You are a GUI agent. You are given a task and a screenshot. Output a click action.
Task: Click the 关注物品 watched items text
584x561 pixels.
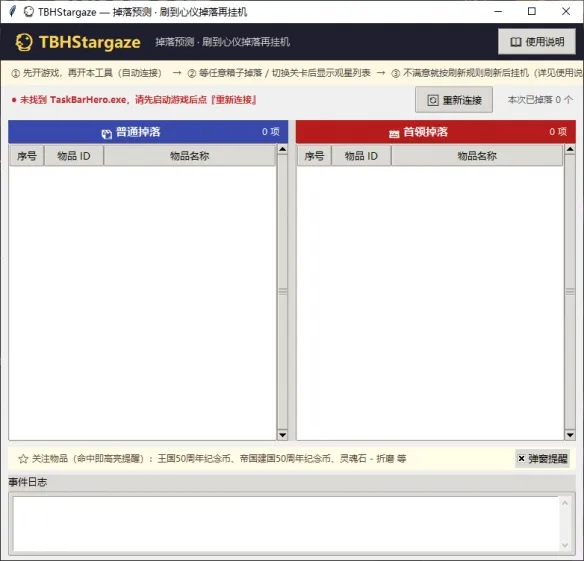tap(219, 459)
